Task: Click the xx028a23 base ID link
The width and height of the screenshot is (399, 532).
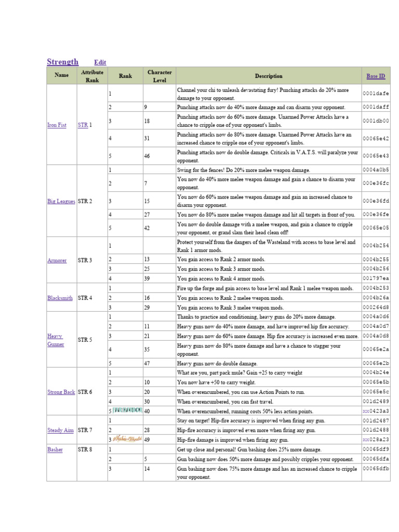Action: (376, 440)
